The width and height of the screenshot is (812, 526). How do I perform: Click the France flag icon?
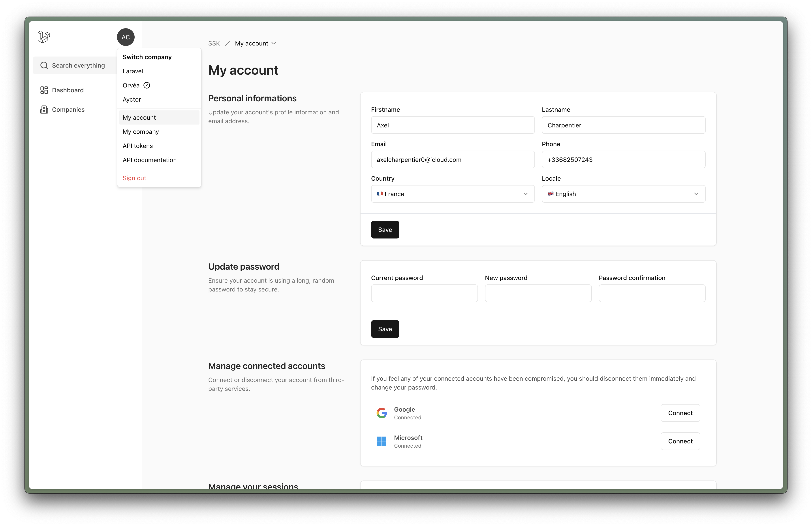(380, 194)
